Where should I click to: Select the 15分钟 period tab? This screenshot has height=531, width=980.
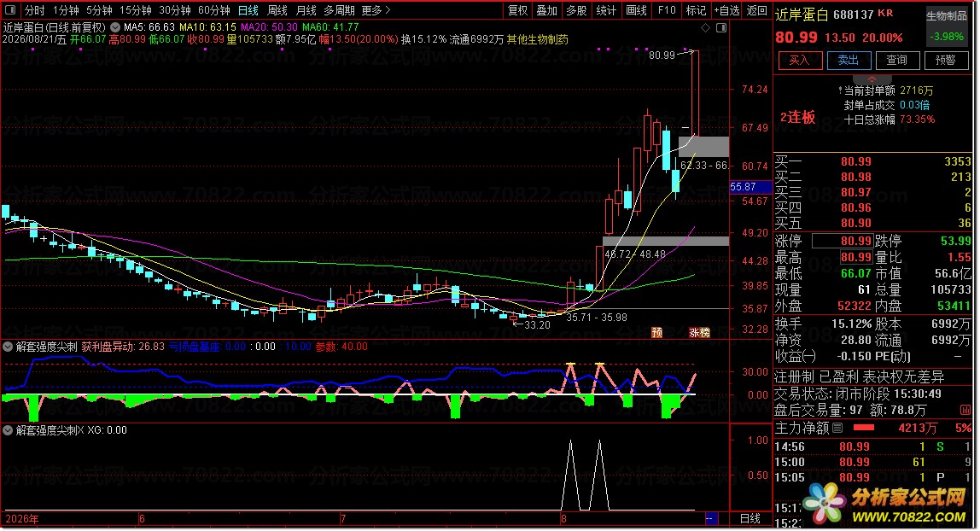(x=135, y=10)
